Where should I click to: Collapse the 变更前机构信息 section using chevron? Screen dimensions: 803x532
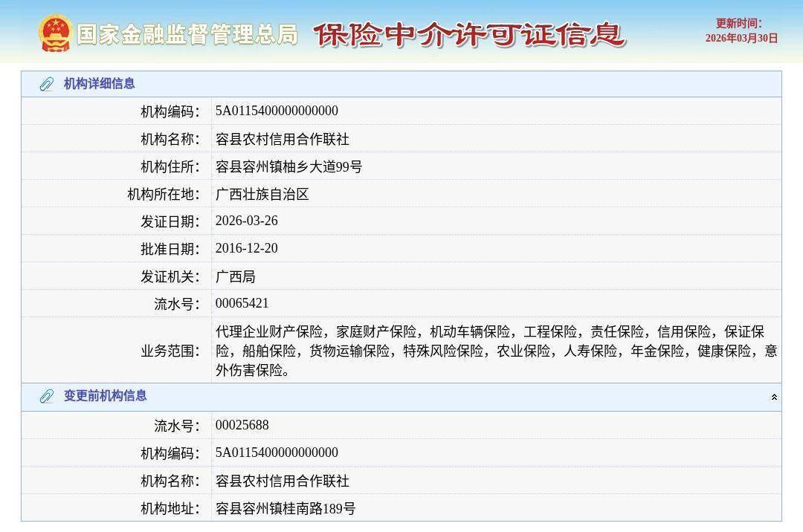coord(774,397)
